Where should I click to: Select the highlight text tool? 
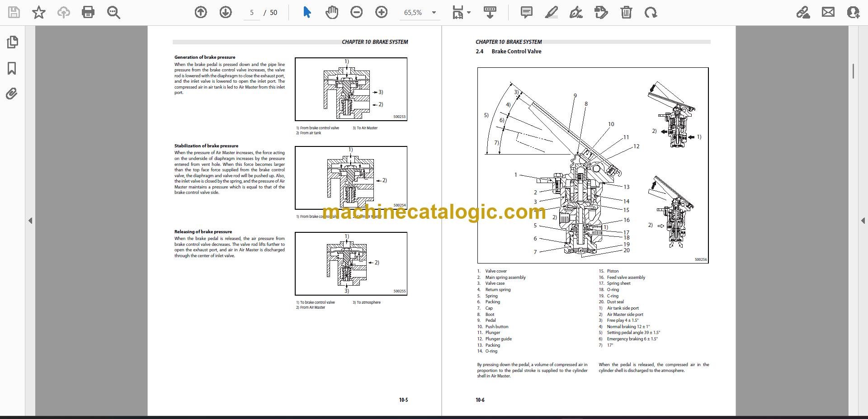(x=552, y=12)
